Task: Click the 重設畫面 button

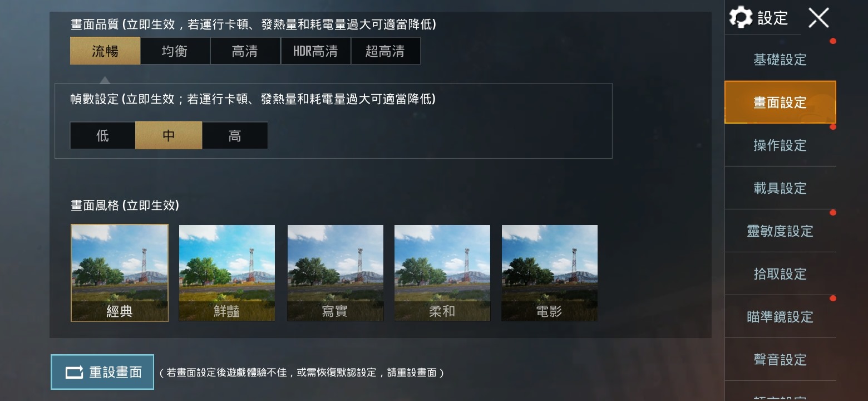Action: [102, 372]
